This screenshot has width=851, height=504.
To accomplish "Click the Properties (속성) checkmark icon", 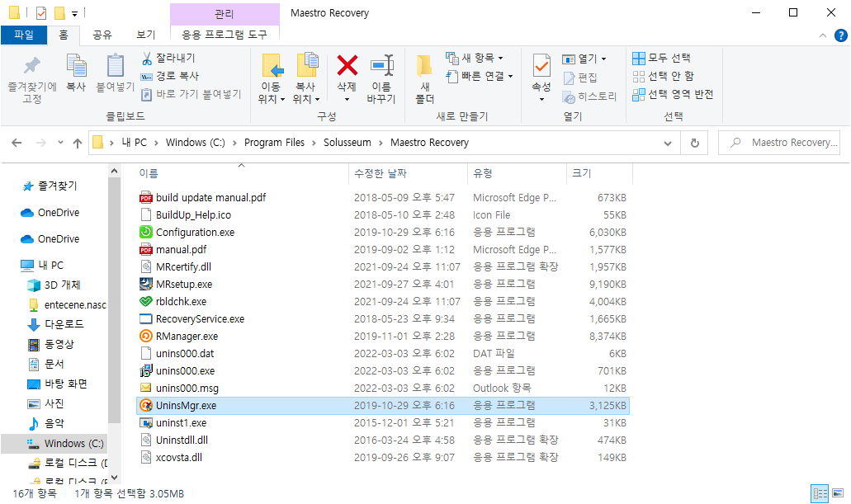I will click(x=541, y=66).
